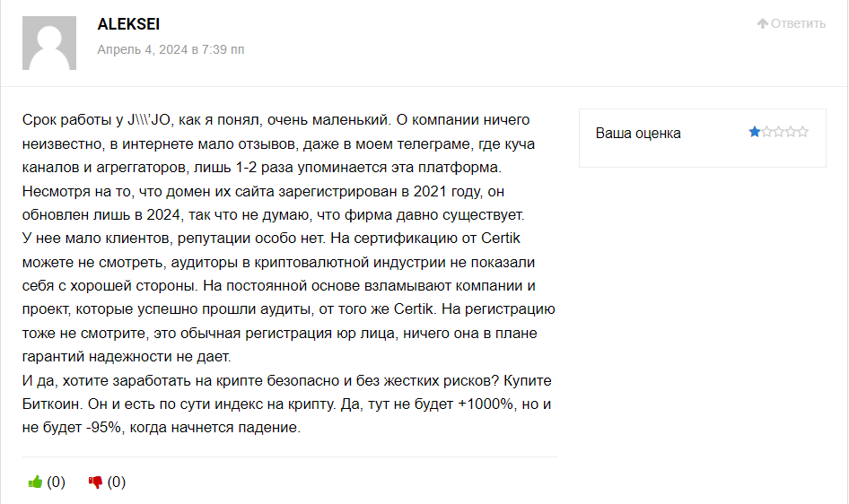Dislike the comment with red thumbs-down
The width and height of the screenshot is (849, 504).
(x=95, y=482)
